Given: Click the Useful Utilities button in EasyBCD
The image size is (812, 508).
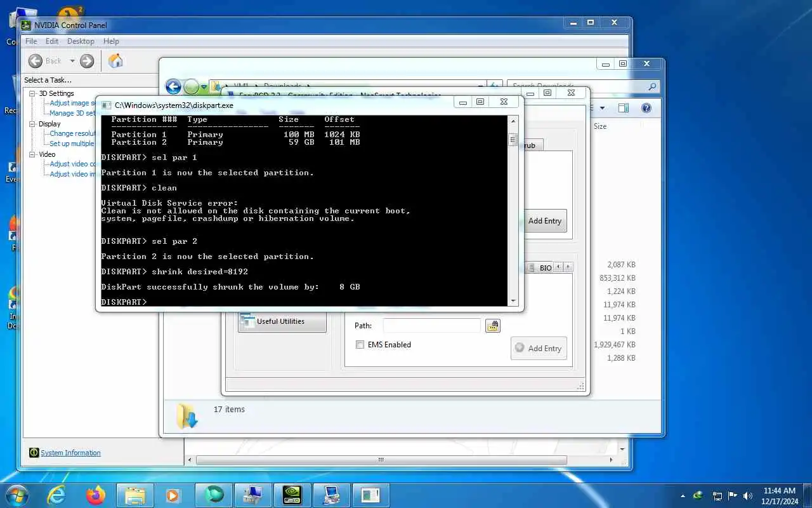Looking at the screenshot, I should click(x=282, y=321).
